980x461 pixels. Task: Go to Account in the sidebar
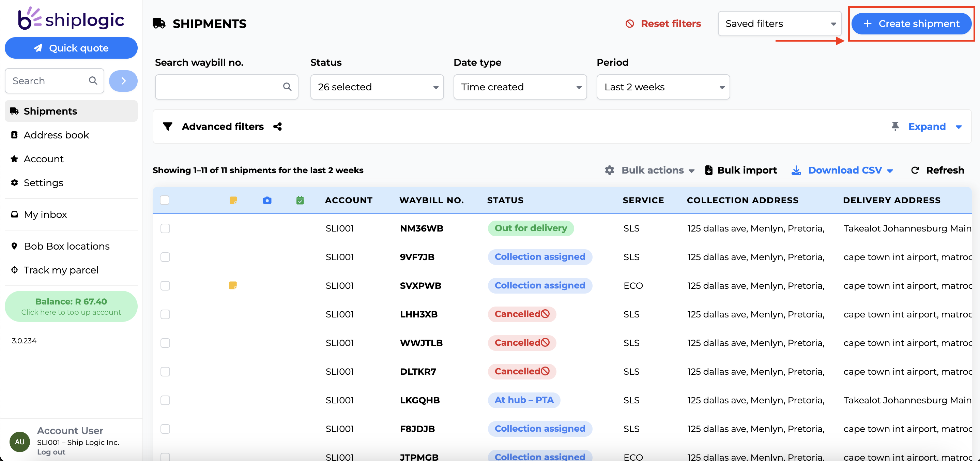click(71, 159)
